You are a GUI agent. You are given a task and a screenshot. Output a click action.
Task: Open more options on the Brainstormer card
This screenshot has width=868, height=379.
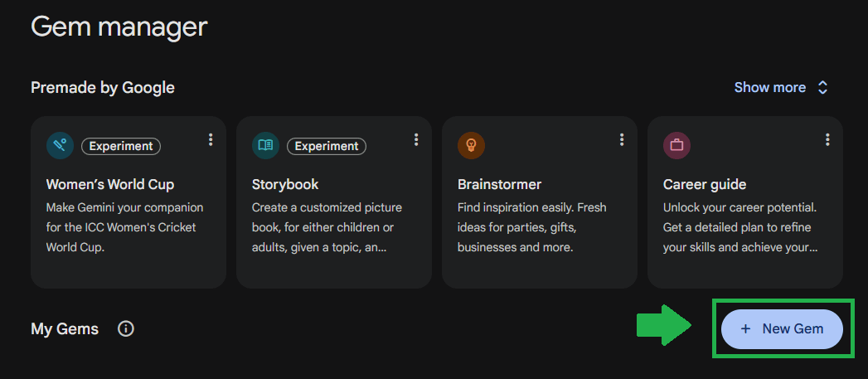coord(622,139)
